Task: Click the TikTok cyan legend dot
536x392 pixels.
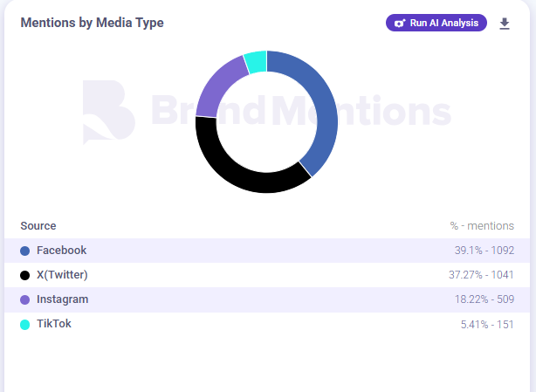Action: [25, 324]
